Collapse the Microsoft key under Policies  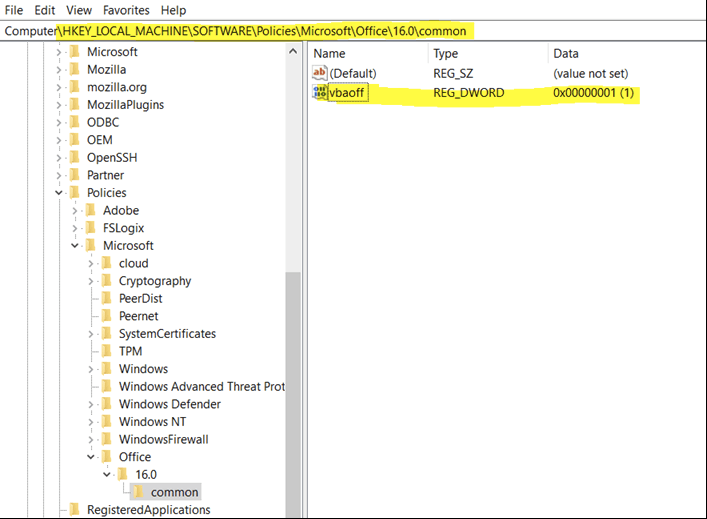[x=75, y=245]
